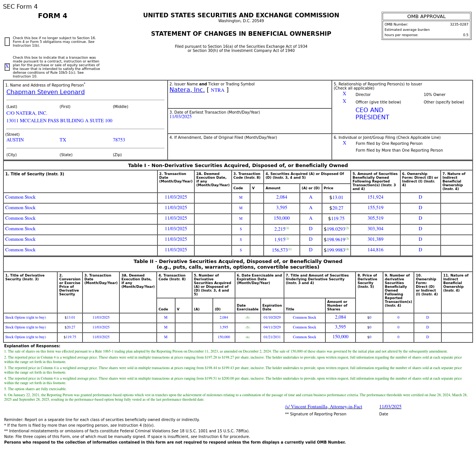
Task: Click the 01/10/2029 expiration date
Action: tap(272, 318)
